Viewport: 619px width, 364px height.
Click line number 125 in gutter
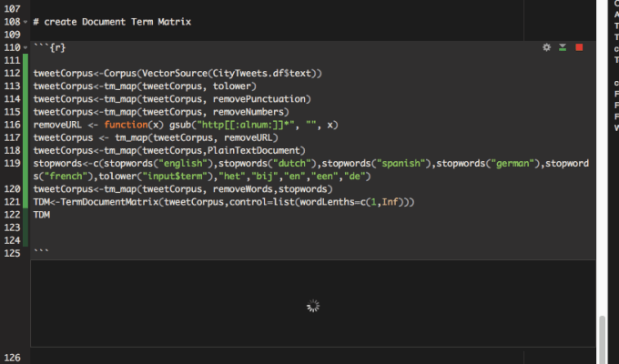point(12,253)
